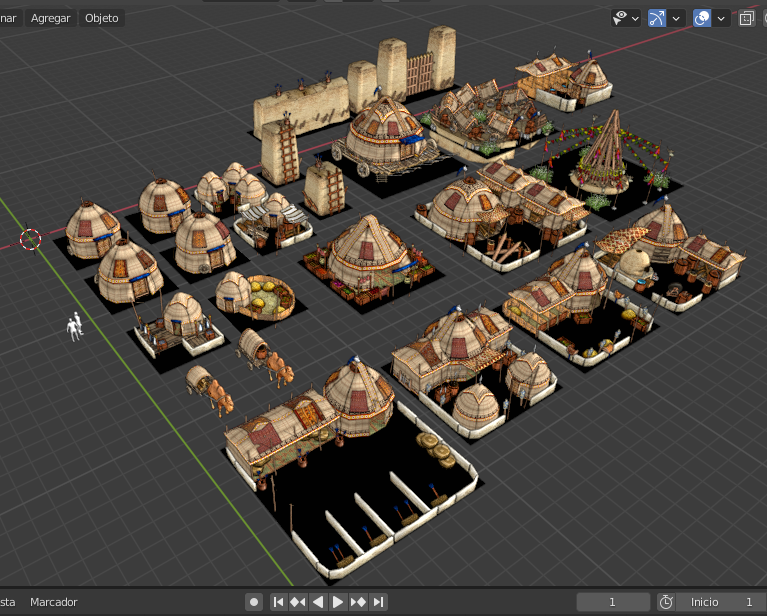Jump to the first frame
767x616 pixels.
278,602
